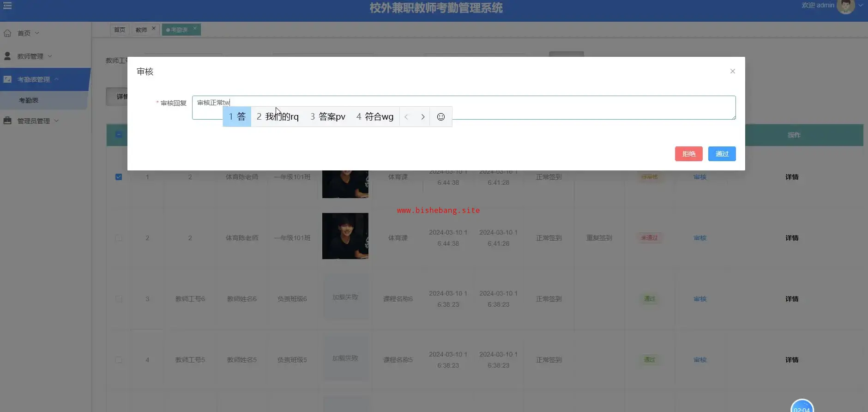Click the 拒绝 reject button
Viewport: 868px width, 412px height.
click(x=689, y=154)
